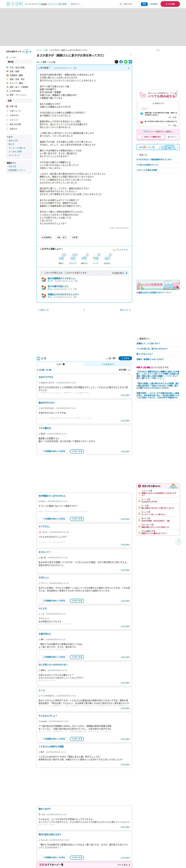
Task: Select the #夫婦関係 tag
Action: (47, 237)
